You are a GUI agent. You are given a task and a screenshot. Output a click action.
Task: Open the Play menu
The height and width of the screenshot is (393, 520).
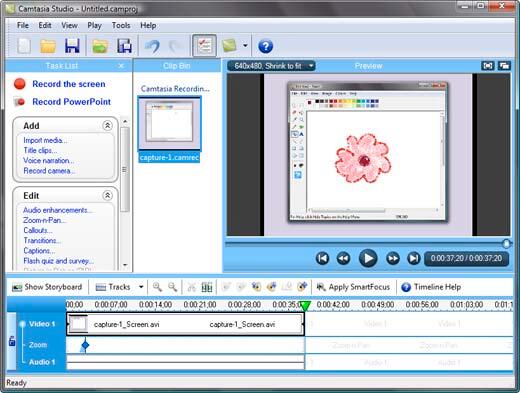click(x=94, y=25)
